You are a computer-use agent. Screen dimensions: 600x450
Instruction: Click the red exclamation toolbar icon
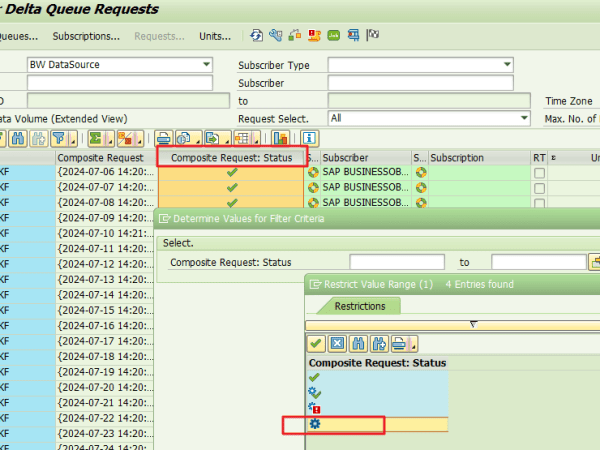314,36
